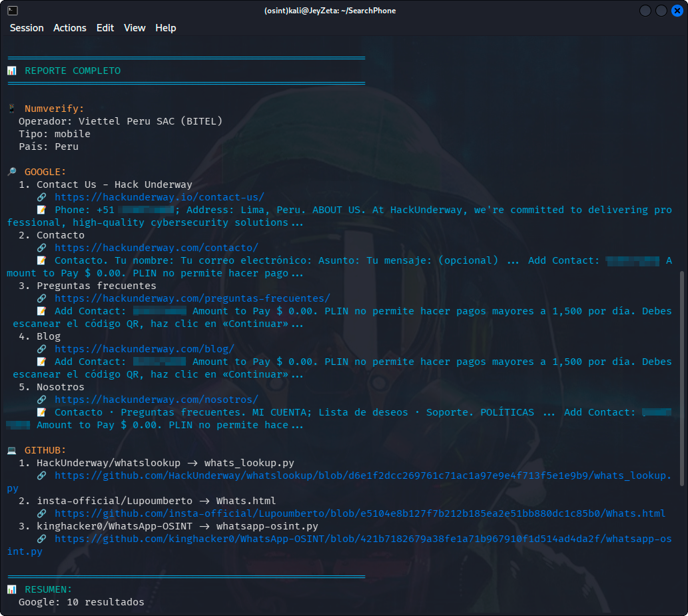Open the Edit menu
Image resolution: width=688 pixels, height=616 pixels.
coord(105,28)
